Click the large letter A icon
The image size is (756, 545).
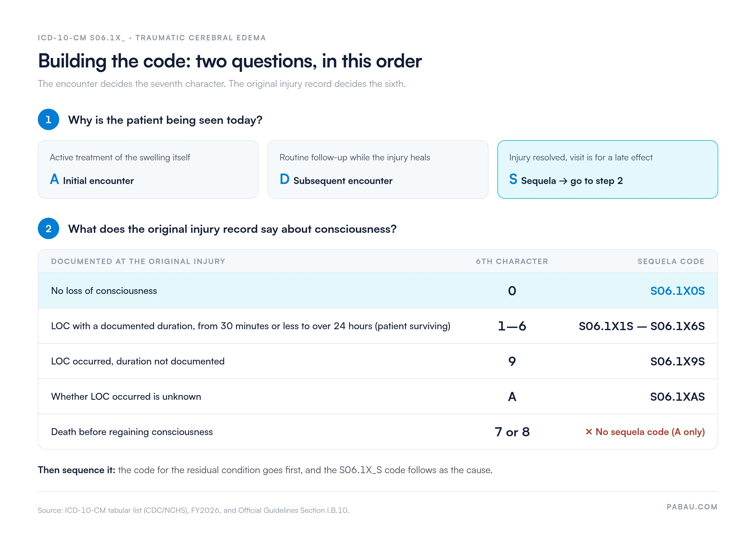54,179
